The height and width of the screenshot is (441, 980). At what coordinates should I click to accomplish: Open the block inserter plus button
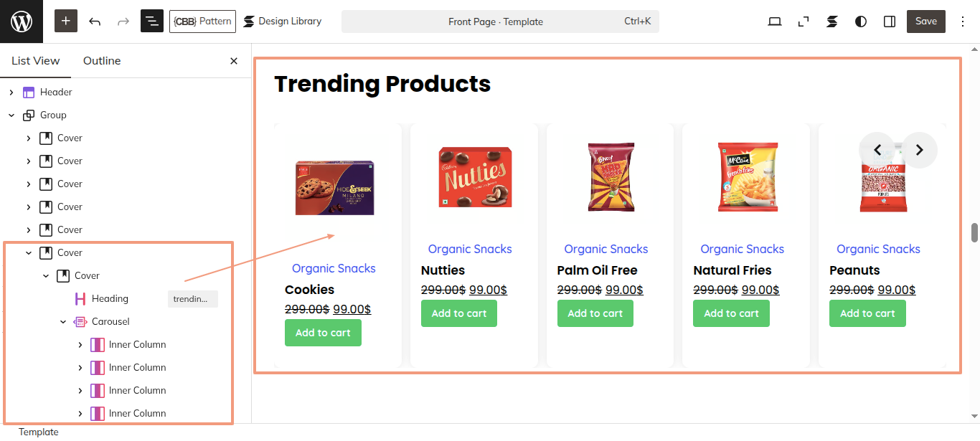coord(66,22)
